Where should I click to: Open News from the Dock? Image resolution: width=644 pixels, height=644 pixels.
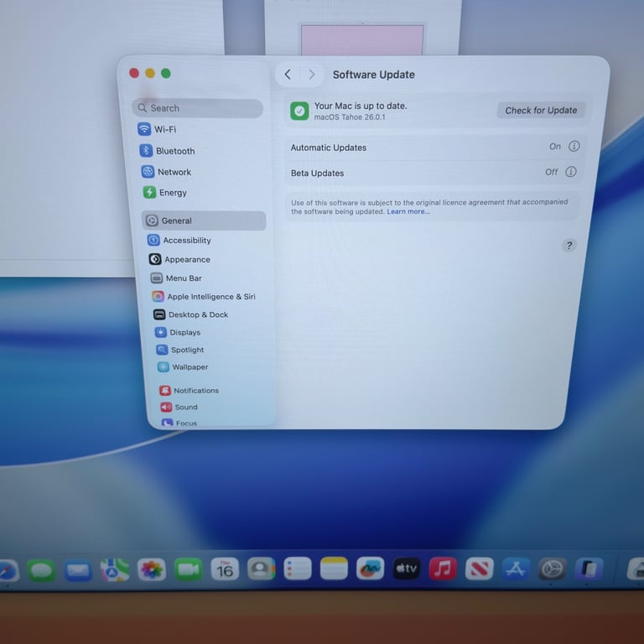[480, 569]
